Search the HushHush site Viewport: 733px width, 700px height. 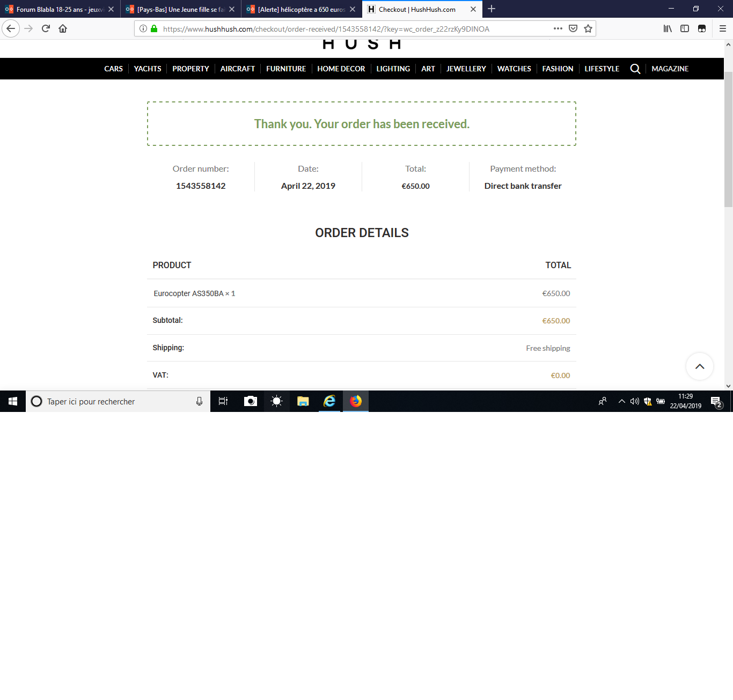635,69
